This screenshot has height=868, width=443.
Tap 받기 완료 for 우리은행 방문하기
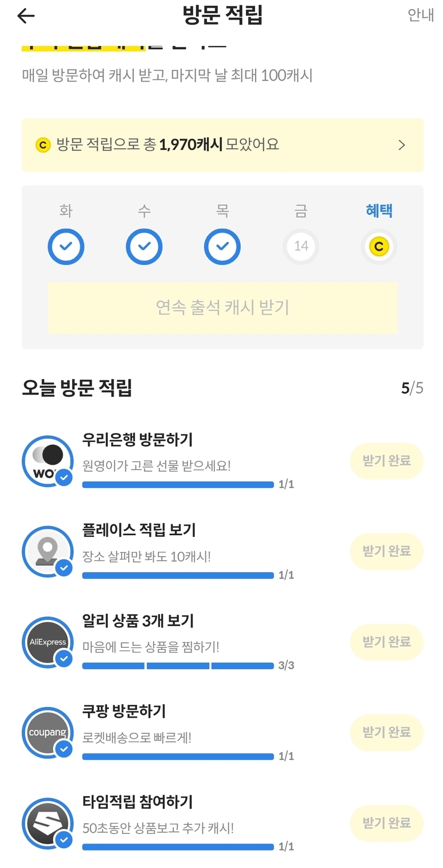click(x=386, y=461)
